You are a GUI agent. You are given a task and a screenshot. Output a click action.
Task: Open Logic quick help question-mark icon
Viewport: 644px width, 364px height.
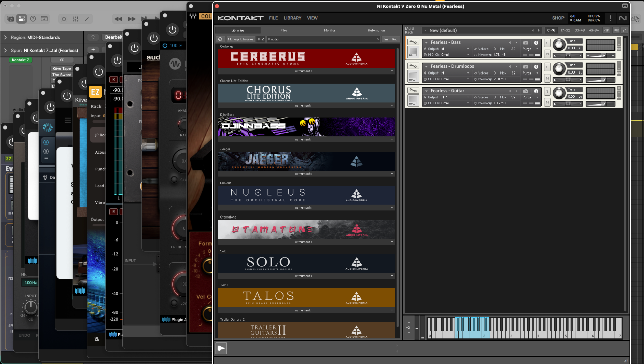[x=33, y=19]
